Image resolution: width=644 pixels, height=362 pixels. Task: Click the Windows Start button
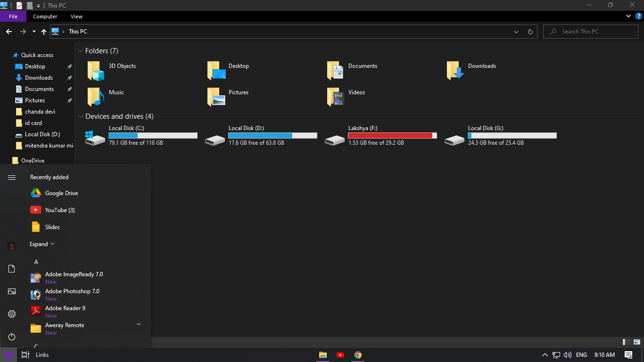click(x=8, y=355)
